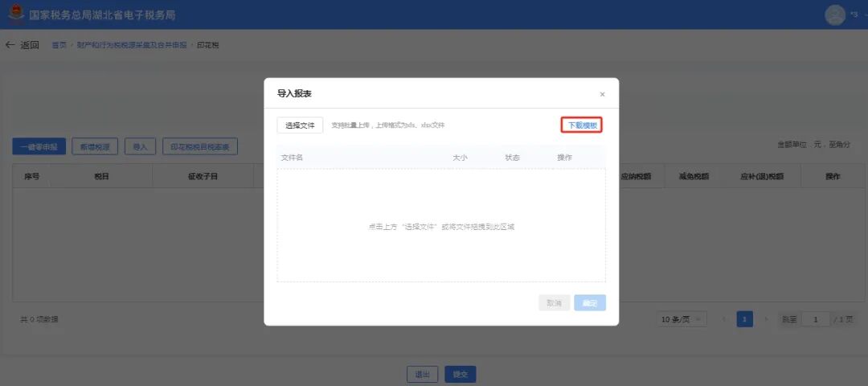Cancel the import with 取消 button
The image size is (868, 386).
(554, 303)
